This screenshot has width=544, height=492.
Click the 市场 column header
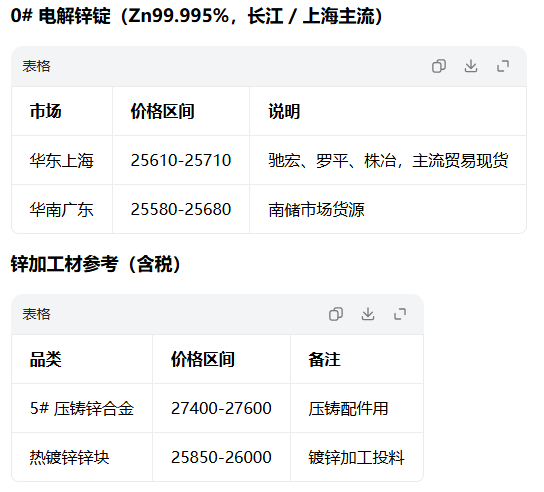[x=45, y=111]
